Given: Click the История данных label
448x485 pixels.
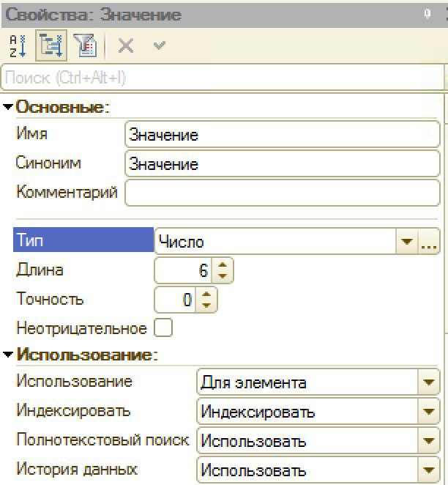Looking at the screenshot, I should pos(77,469).
